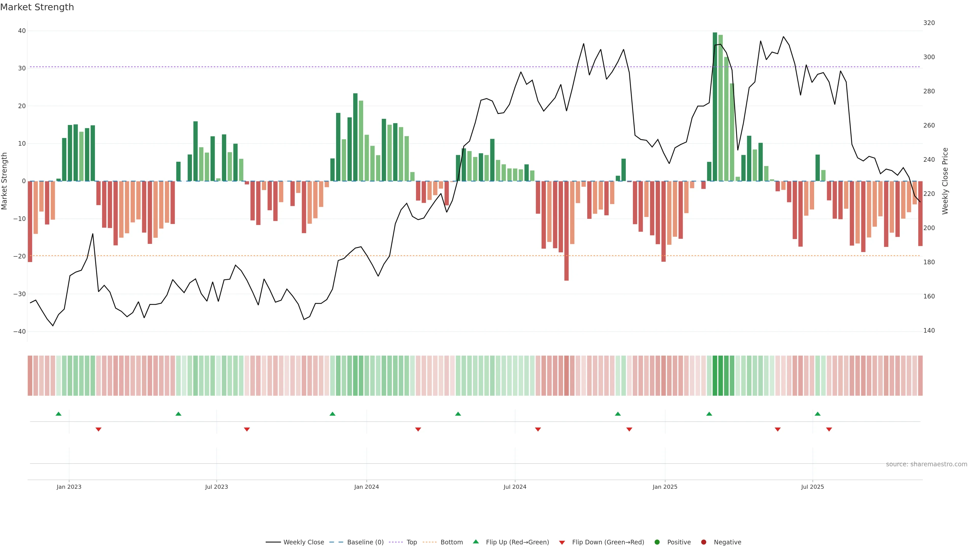This screenshot has height=551, width=980.
Task: Click the source: sharemaestro.com text
Action: tap(926, 464)
